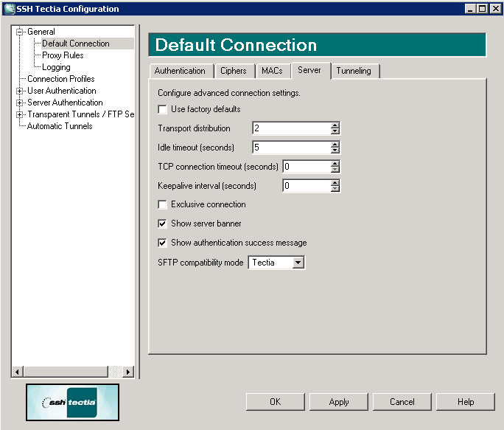Click the Transport distribution input field
504x430 pixels.
coord(292,128)
